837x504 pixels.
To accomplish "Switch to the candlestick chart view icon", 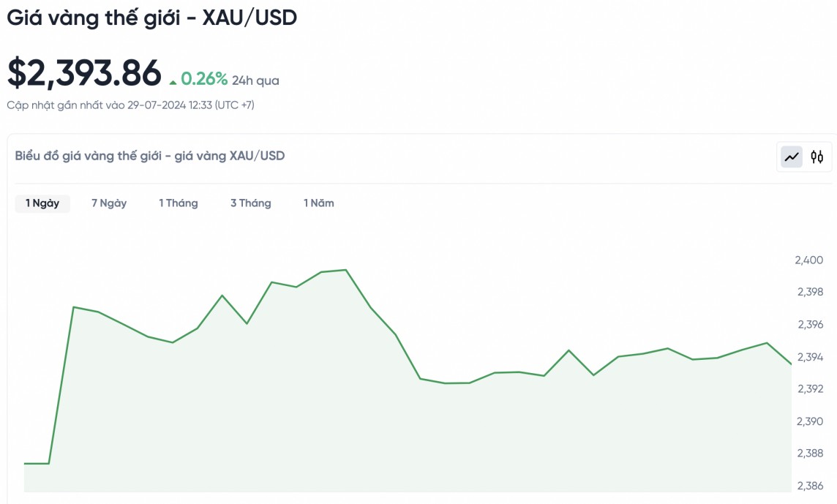I will [x=817, y=157].
